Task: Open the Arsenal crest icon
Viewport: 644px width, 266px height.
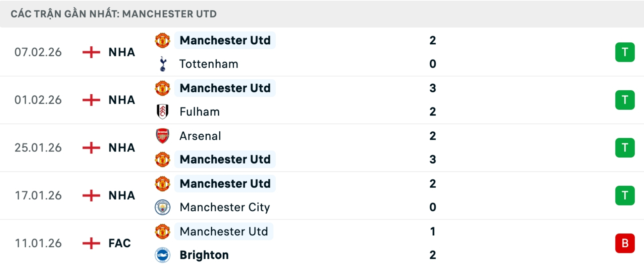Action: pyautogui.click(x=163, y=136)
